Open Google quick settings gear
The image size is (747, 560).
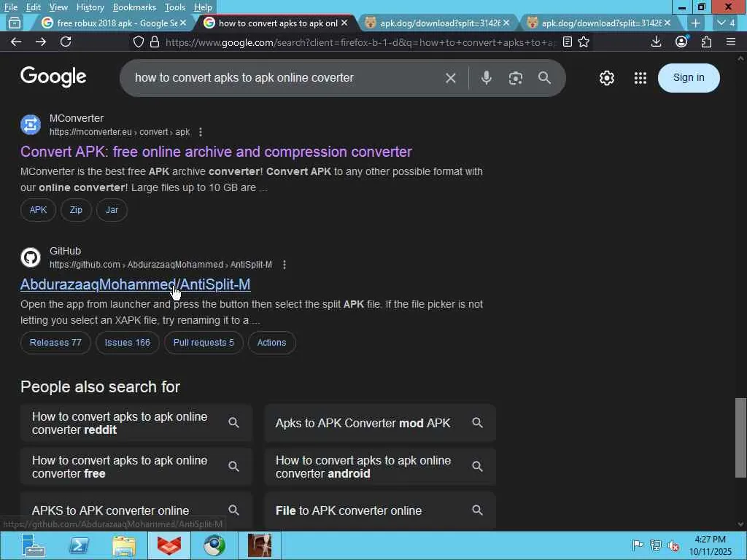click(x=606, y=78)
